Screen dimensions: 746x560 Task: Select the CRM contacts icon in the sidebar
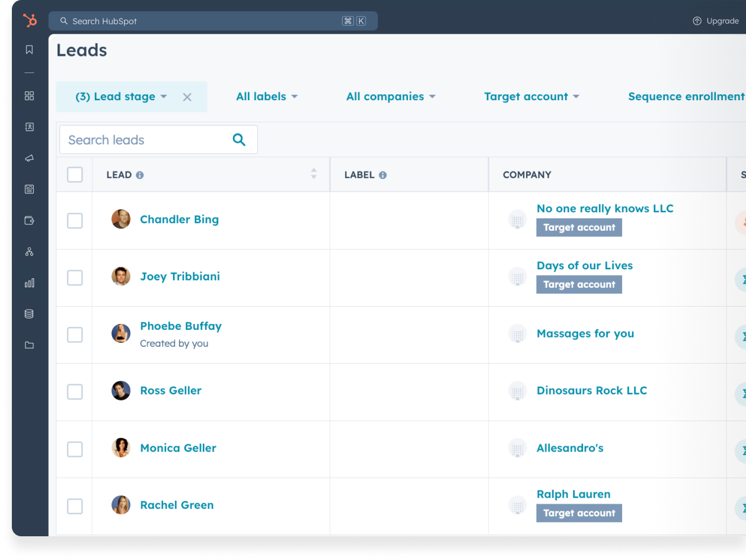29,127
